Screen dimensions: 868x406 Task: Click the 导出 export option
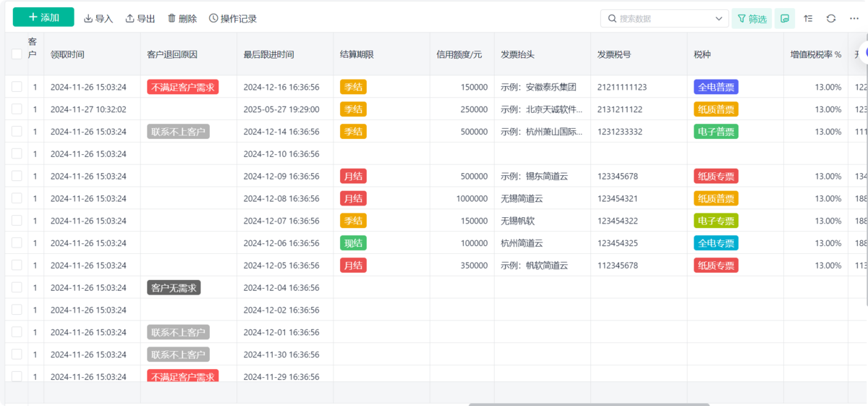point(140,18)
